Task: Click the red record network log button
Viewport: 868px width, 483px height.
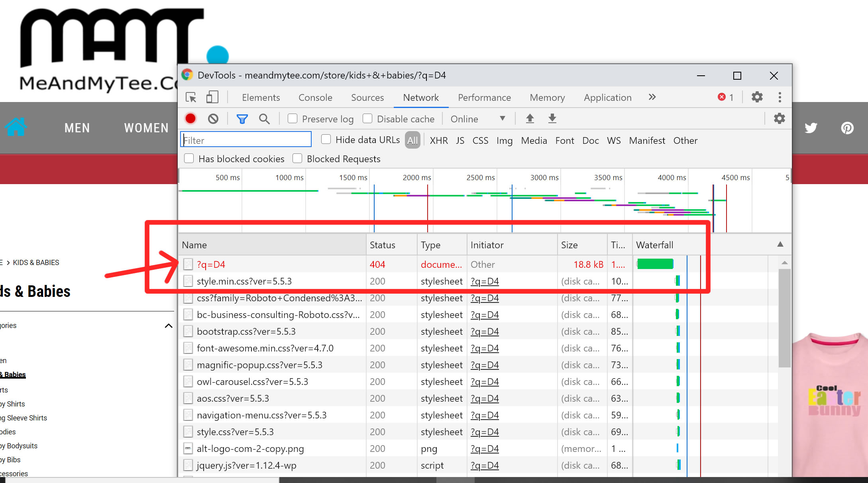Action: pos(190,119)
